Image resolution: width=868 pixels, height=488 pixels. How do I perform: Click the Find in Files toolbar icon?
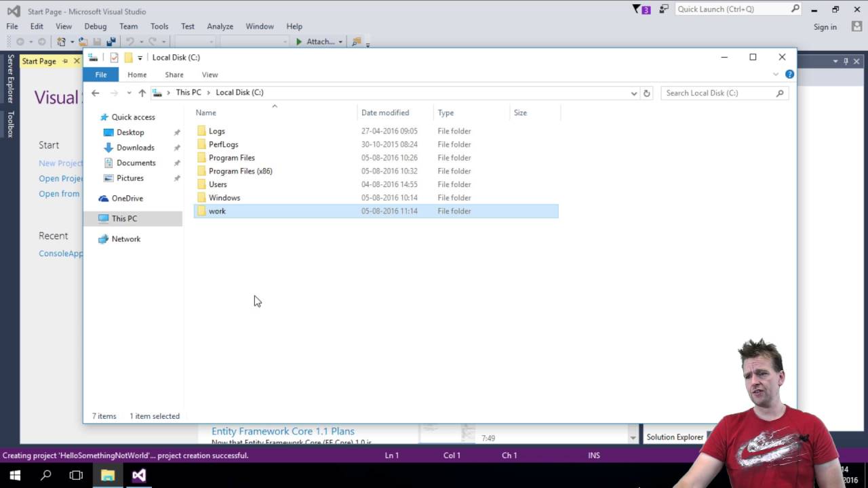click(357, 42)
